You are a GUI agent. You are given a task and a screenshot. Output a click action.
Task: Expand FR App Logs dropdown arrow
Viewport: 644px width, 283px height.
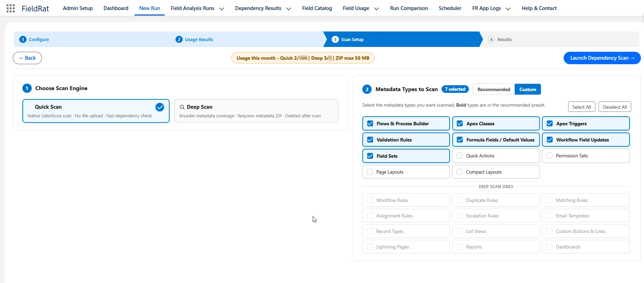[x=508, y=9]
